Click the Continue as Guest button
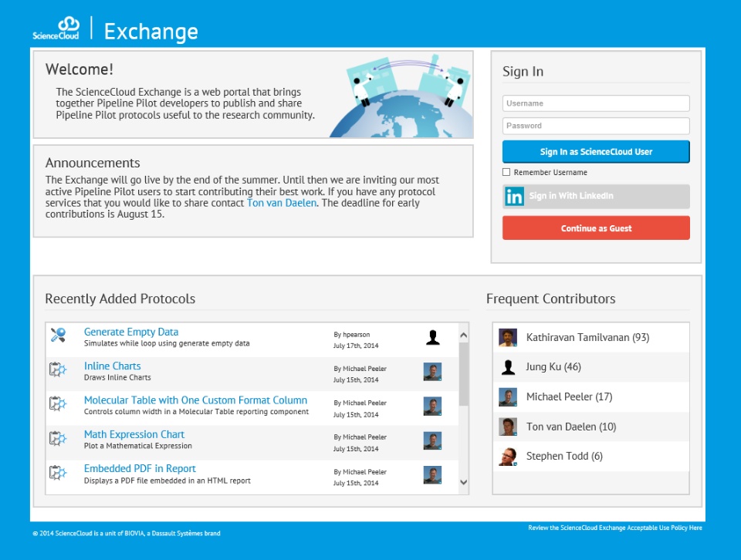 coord(596,228)
